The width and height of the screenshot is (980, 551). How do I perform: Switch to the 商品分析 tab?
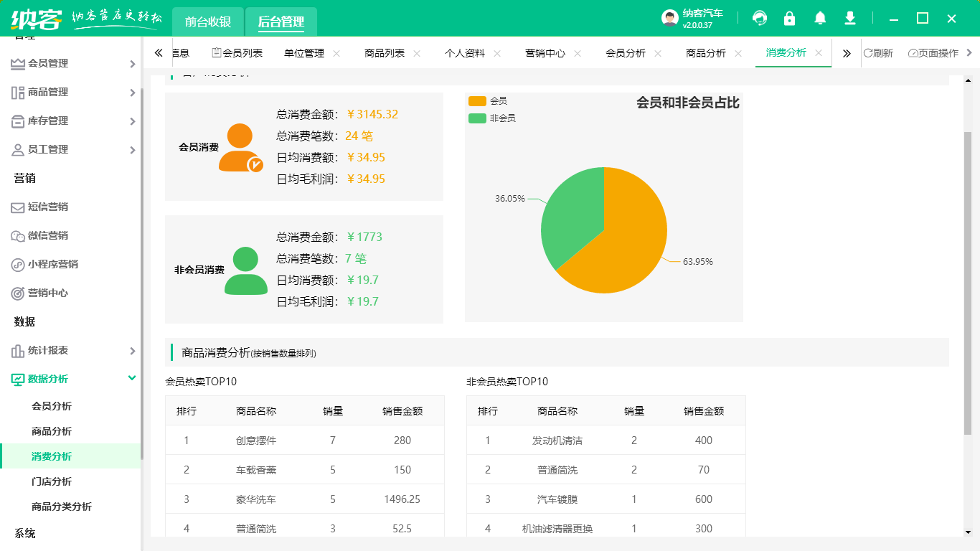pyautogui.click(x=707, y=52)
